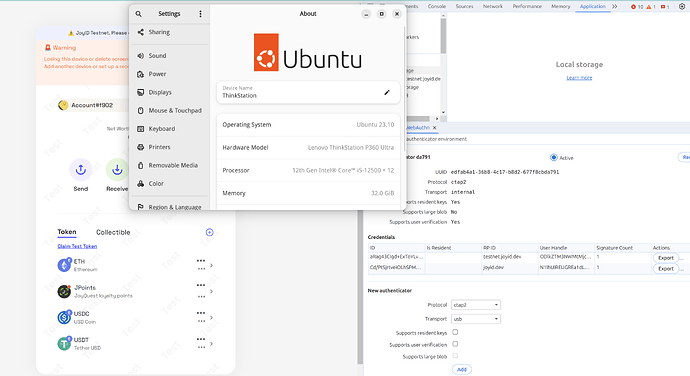This screenshot has width=690, height=376.
Task: Select the Active authenticator radio button
Action: [554, 157]
